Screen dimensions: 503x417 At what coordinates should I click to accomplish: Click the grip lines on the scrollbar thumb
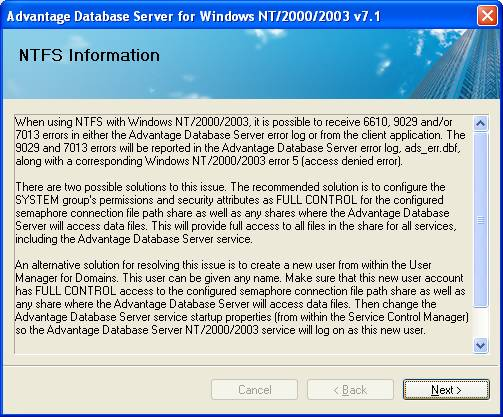480,220
